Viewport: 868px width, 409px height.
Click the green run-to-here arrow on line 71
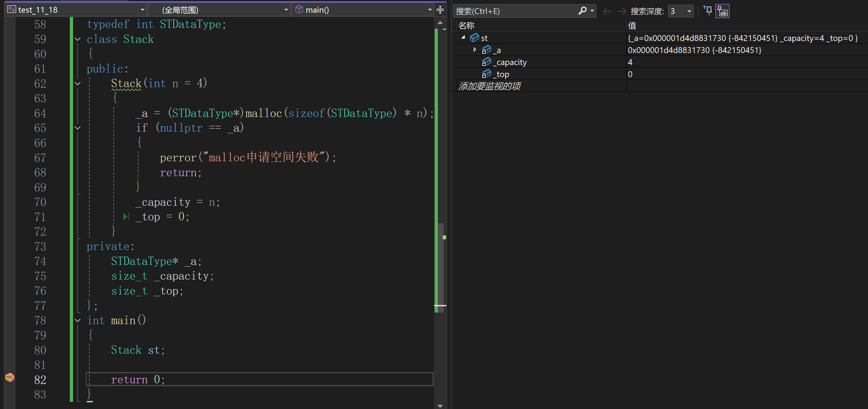click(126, 217)
